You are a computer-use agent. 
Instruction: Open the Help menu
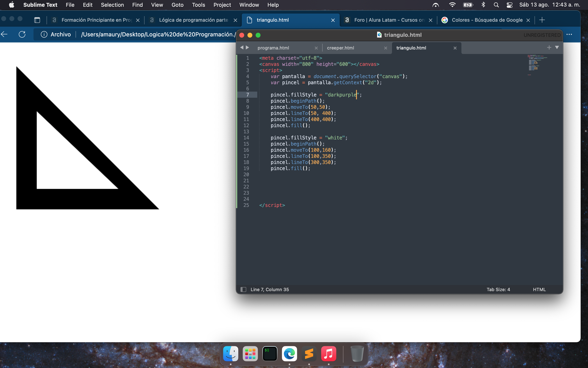click(x=273, y=5)
